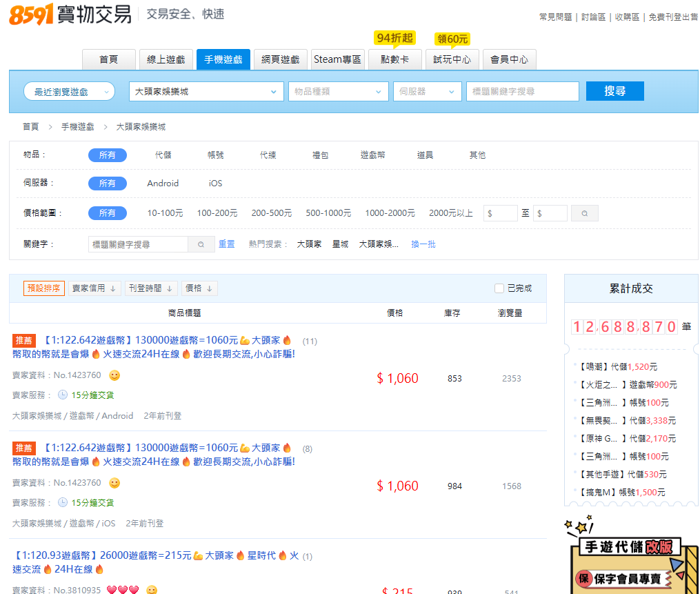Click hot search term 大頭家
The width and height of the screenshot is (700, 594).
[310, 244]
